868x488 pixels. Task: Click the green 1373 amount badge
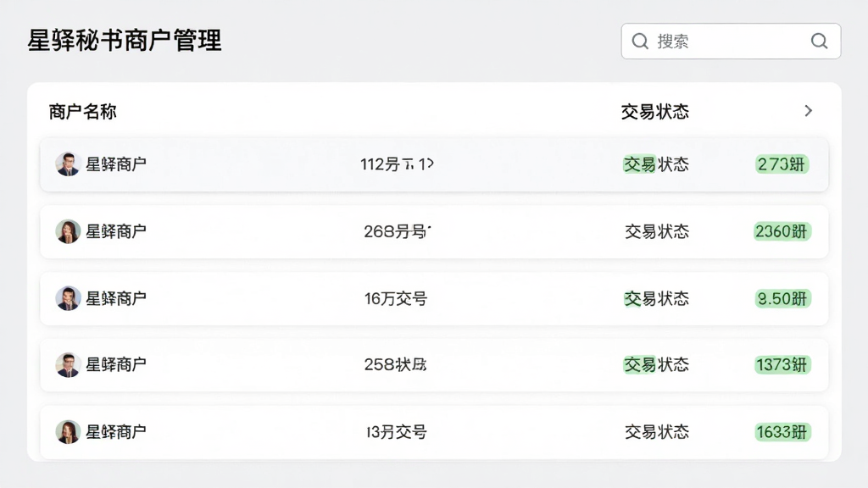tap(782, 365)
